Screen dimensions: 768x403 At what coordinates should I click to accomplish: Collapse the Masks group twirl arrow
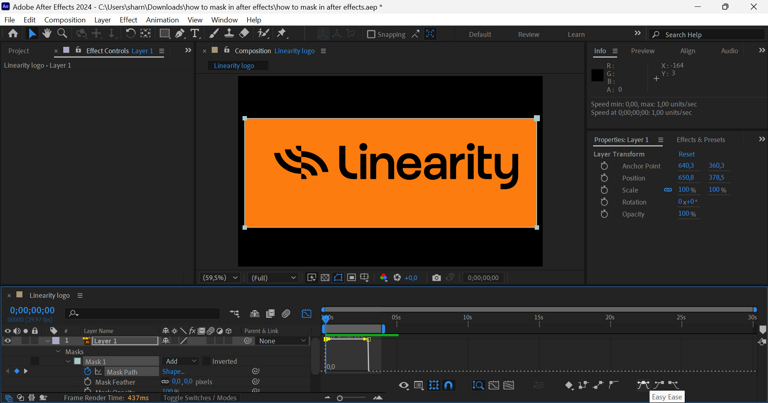coord(58,352)
